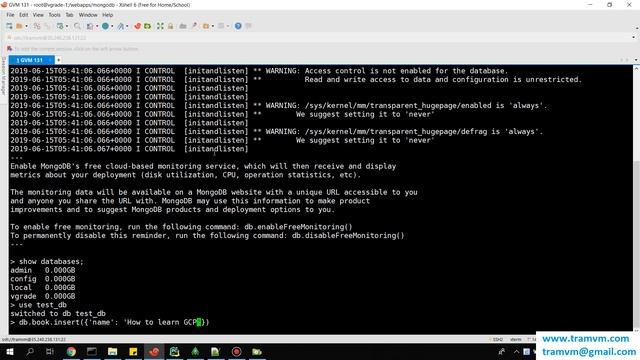The height and width of the screenshot is (360, 640).
Task: Click the add current session flag icon
Action: click(9, 49)
